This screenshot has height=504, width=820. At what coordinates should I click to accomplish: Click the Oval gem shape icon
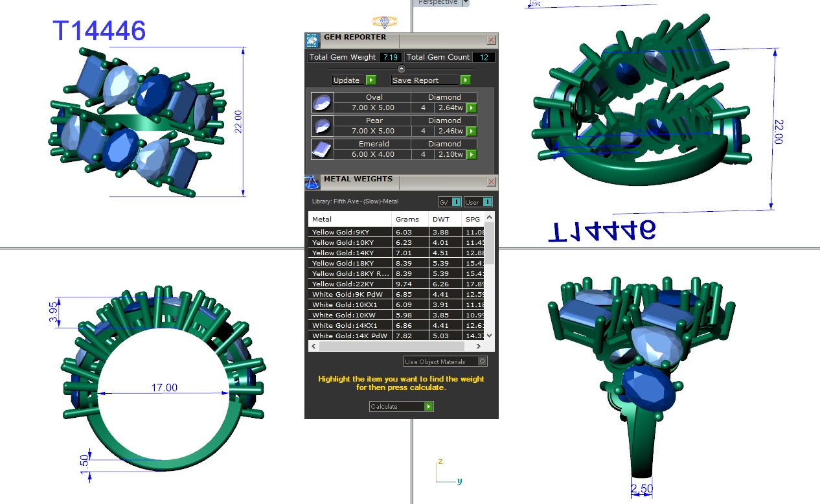tap(322, 102)
